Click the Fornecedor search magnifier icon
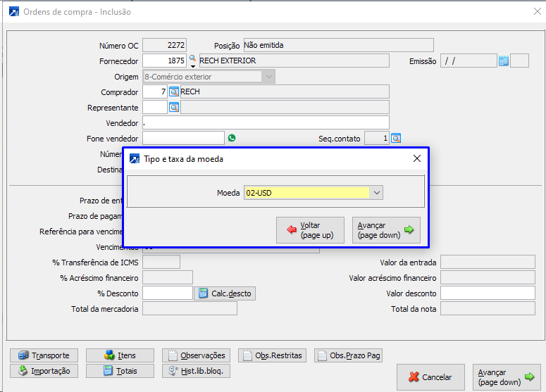 (192, 60)
